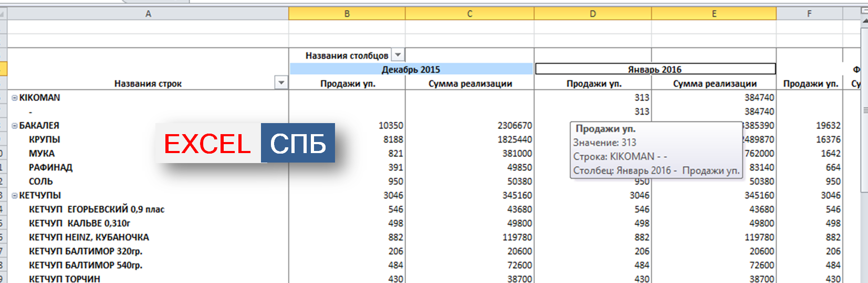Select cell with value 2306670
The image size is (868, 283).
pyautogui.click(x=515, y=126)
